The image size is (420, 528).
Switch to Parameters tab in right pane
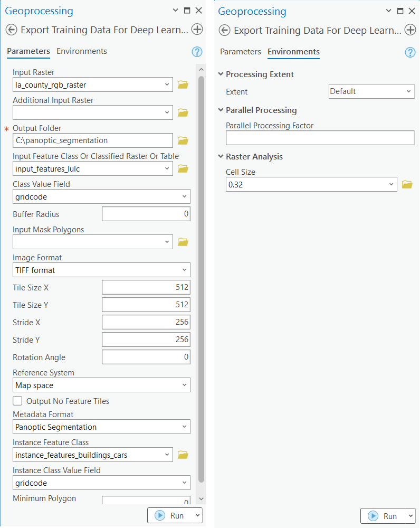click(240, 52)
